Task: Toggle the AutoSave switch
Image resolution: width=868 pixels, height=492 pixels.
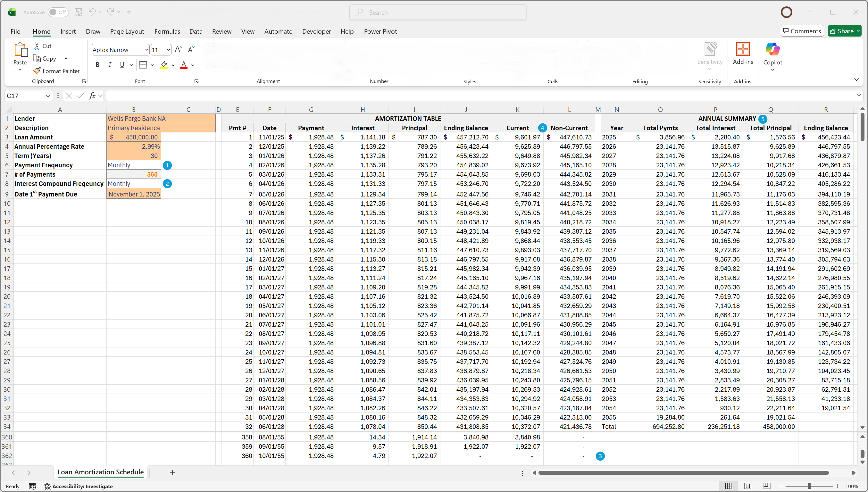Action: click(x=58, y=12)
